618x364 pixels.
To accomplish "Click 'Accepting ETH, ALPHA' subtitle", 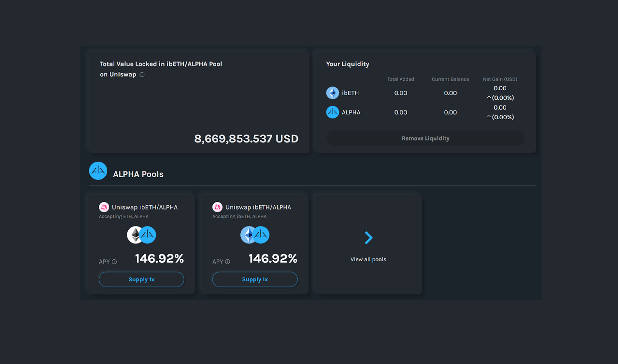I will pyautogui.click(x=124, y=217).
